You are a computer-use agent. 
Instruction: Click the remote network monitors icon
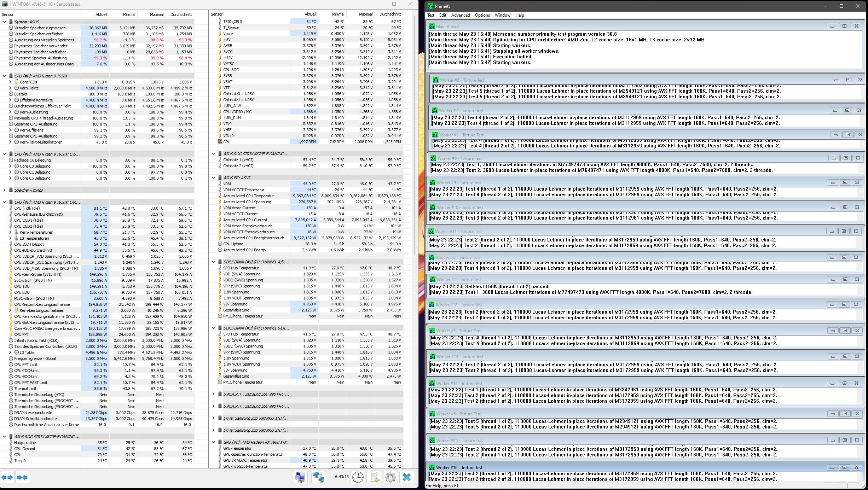318,477
